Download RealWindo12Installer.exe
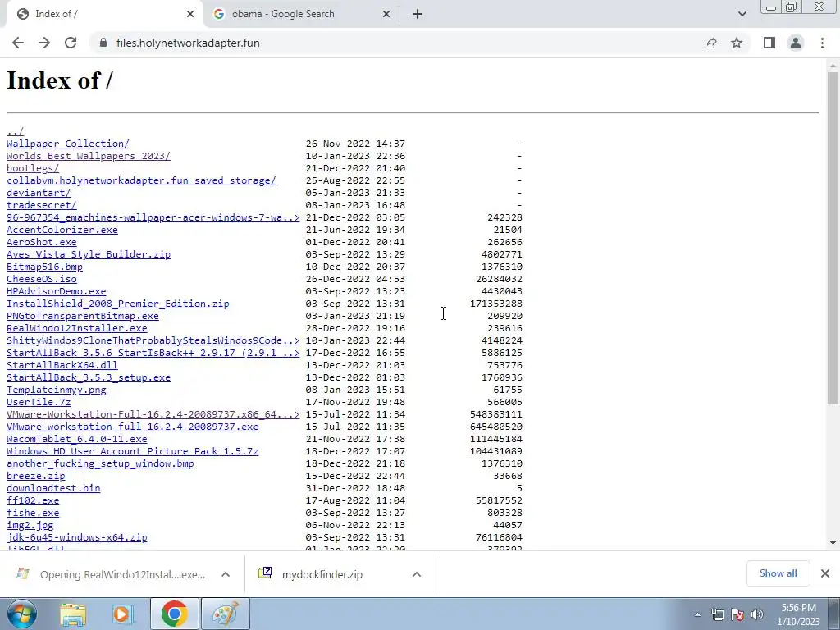Viewport: 840px width, 630px height. (x=76, y=328)
